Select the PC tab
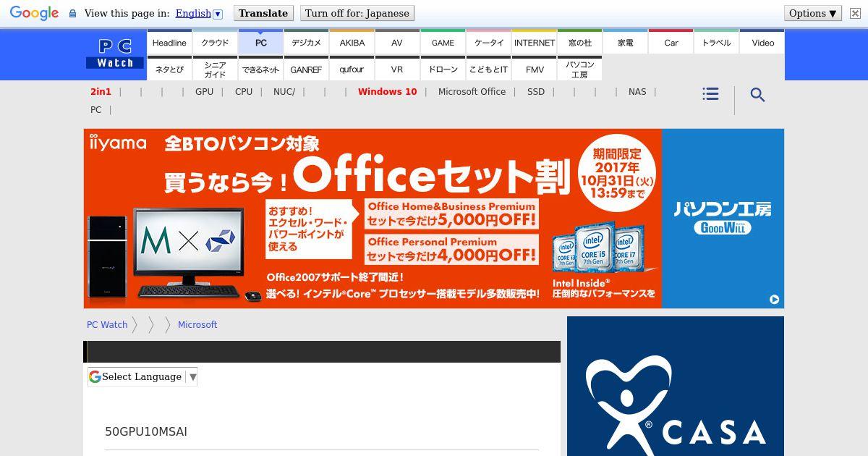 260,42
